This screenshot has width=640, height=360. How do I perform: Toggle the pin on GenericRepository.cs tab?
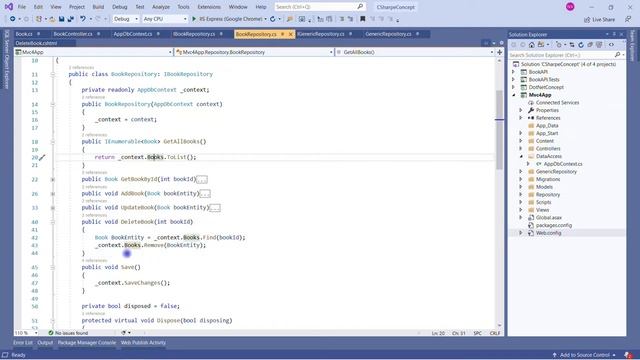click(x=418, y=34)
